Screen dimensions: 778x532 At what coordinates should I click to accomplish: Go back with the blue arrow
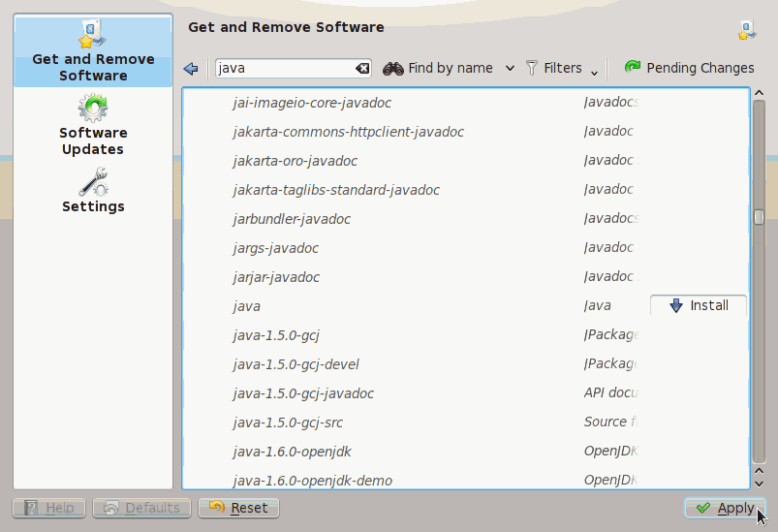pyautogui.click(x=191, y=69)
